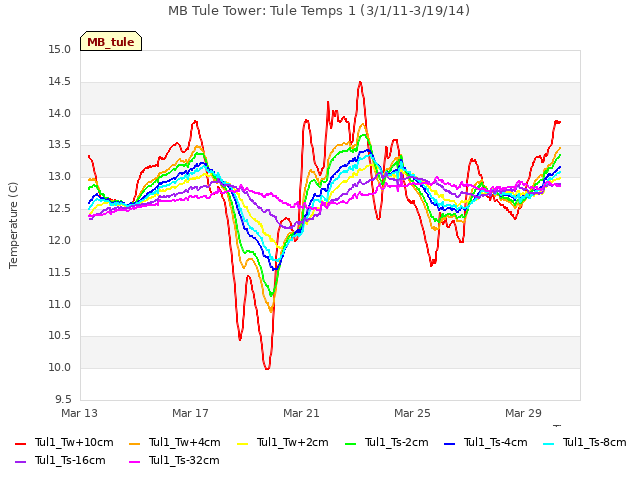Viewport: 640px width, 480px height.
Task: Toggle the Tul1_Tw+4cm legend entry
Action: 175,442
